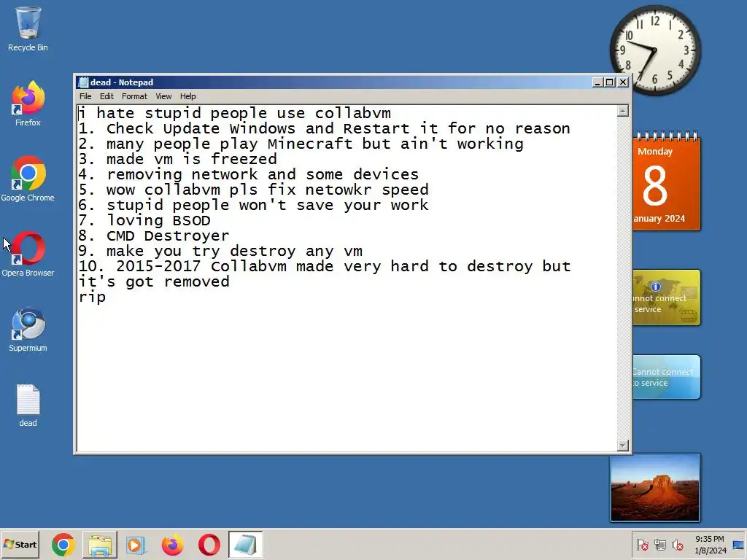Click the text '4. removing network and some devices'

tap(249, 174)
